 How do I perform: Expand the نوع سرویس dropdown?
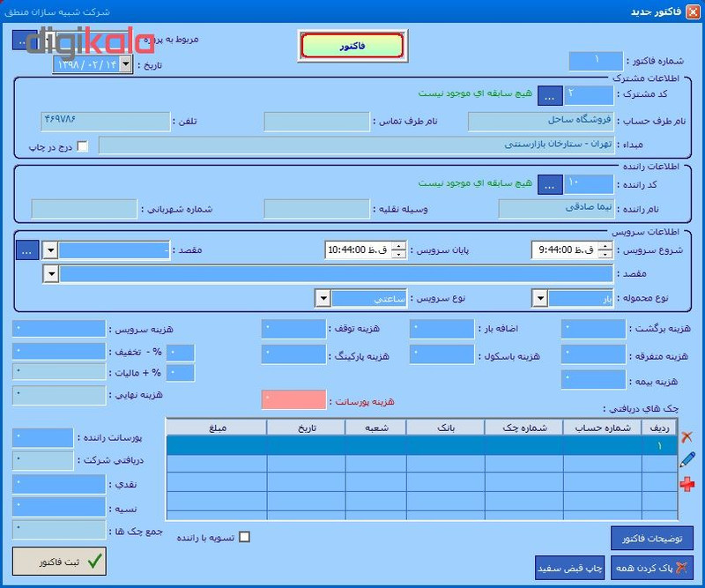pos(323,299)
